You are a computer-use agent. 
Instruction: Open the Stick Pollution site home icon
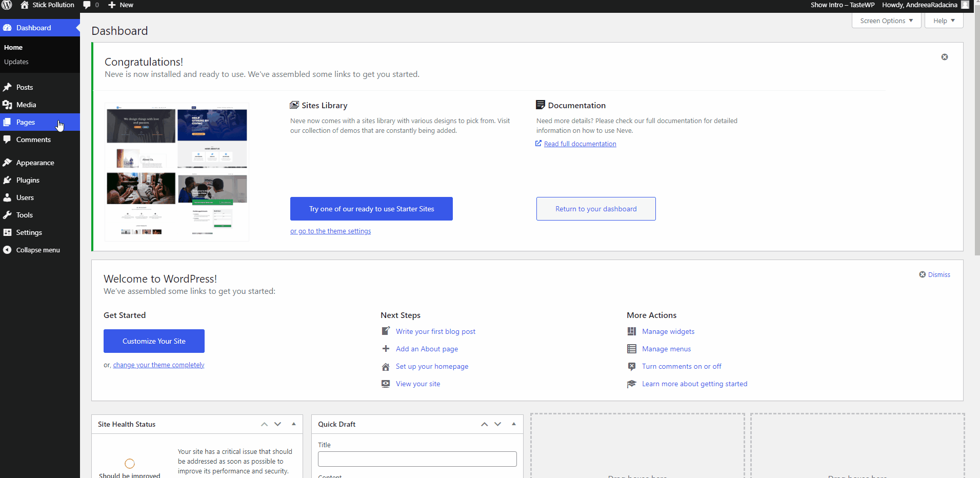[x=24, y=5]
